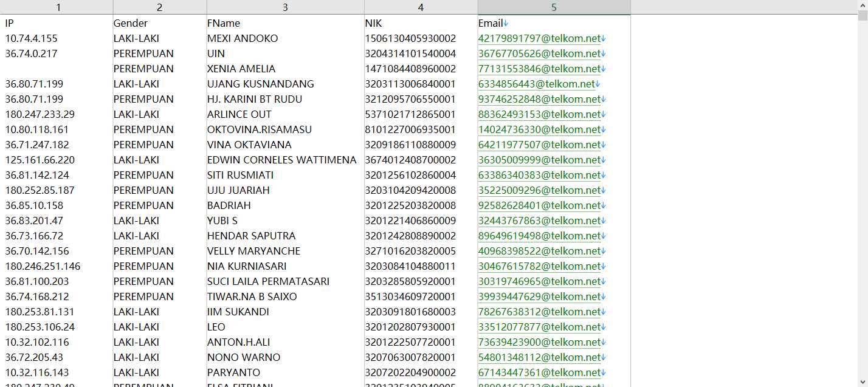Open the email link in the UIN row

click(x=539, y=53)
